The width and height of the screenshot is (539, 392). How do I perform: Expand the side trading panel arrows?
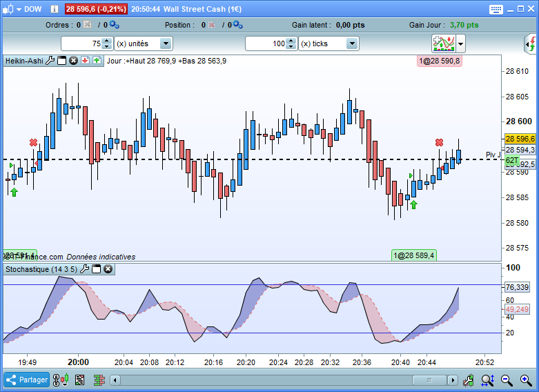coord(531,44)
